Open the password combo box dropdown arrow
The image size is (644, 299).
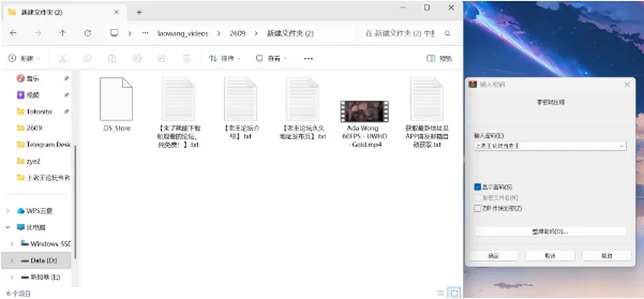(x=621, y=145)
